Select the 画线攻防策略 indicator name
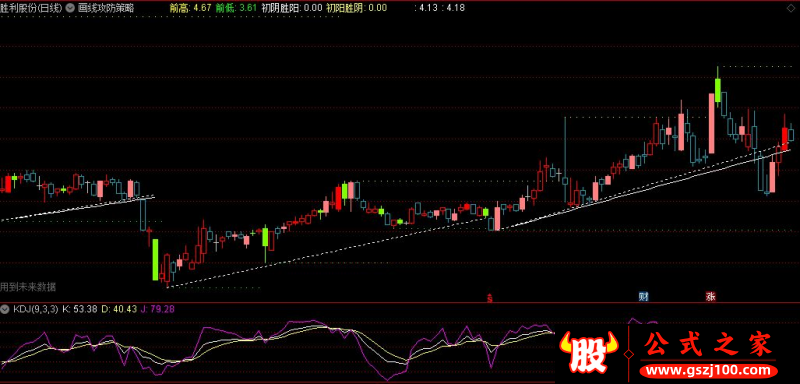Image resolution: width=800 pixels, height=384 pixels. [x=107, y=9]
